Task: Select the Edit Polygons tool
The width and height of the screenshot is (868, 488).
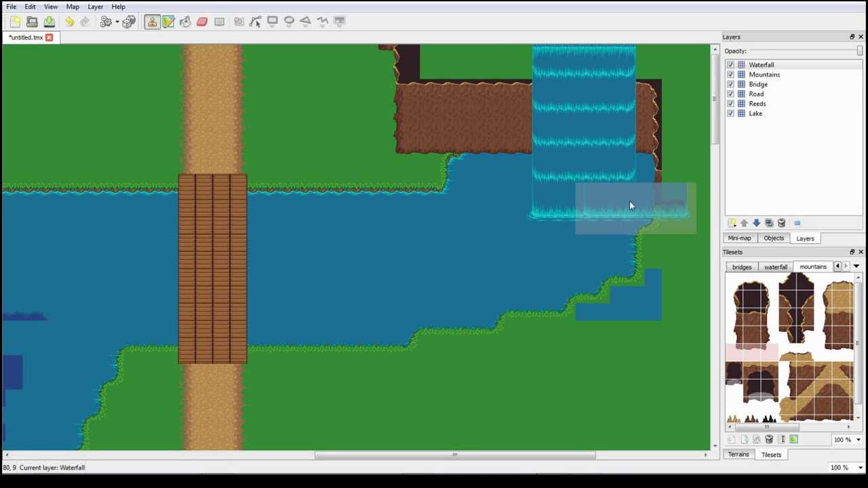Action: 255,22
